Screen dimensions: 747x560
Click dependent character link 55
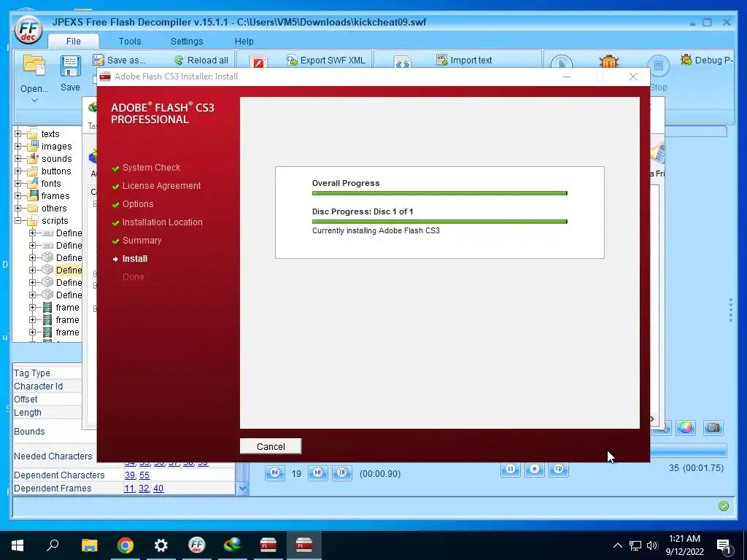pyautogui.click(x=144, y=475)
